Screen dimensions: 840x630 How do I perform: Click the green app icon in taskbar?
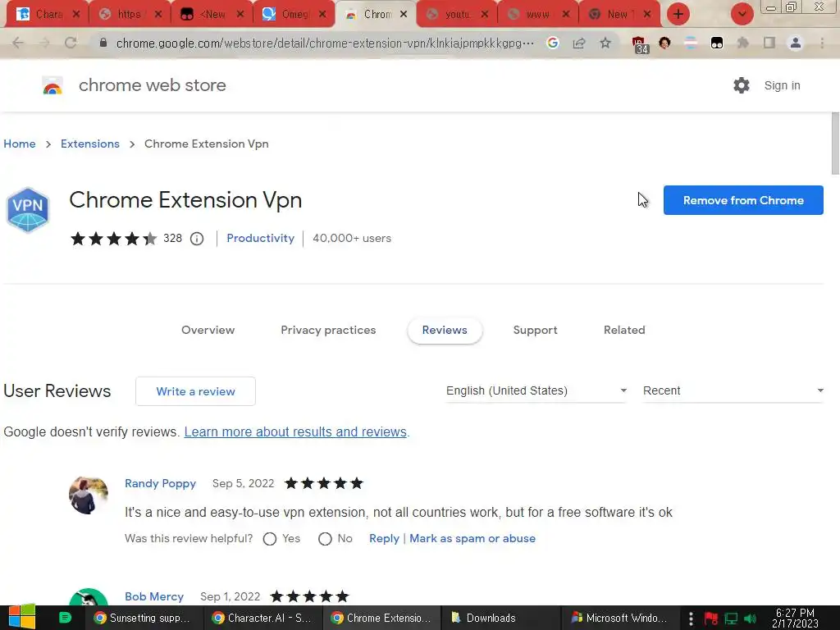[65, 618]
